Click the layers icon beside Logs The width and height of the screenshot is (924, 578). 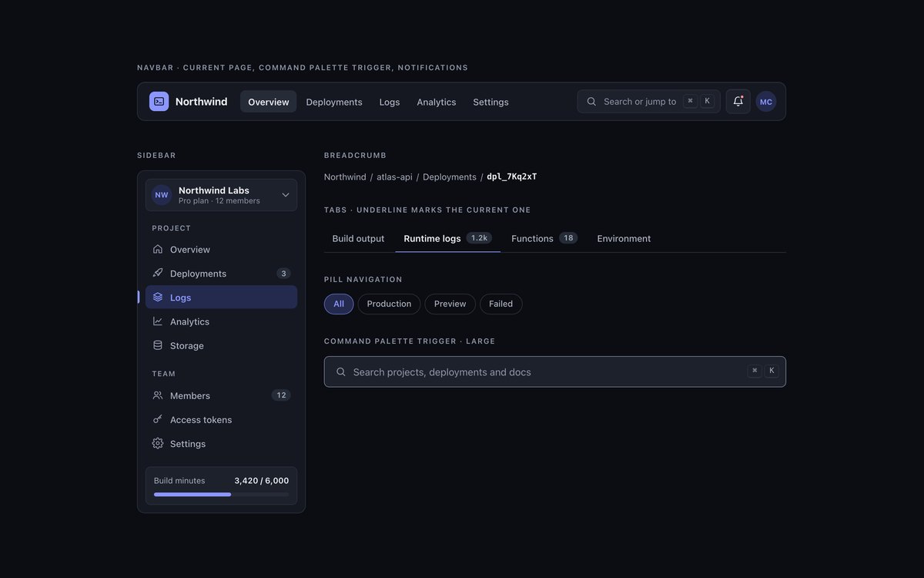[158, 297]
